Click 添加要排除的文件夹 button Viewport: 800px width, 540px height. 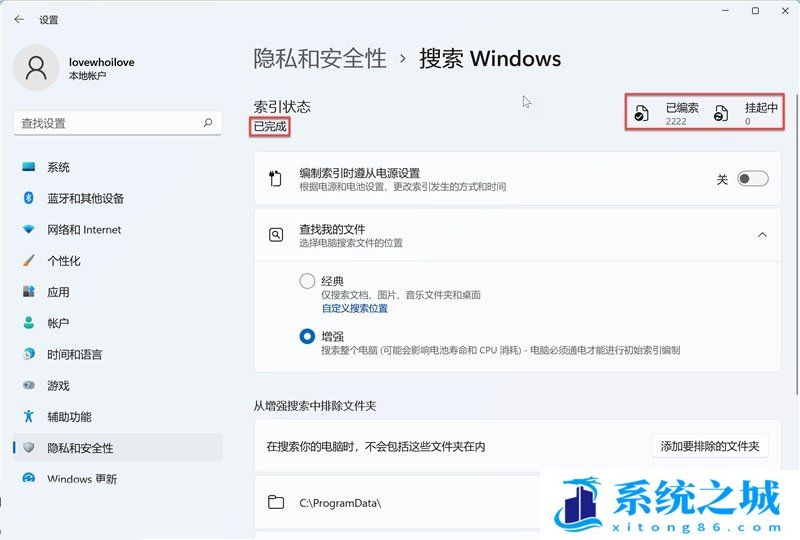point(710,447)
